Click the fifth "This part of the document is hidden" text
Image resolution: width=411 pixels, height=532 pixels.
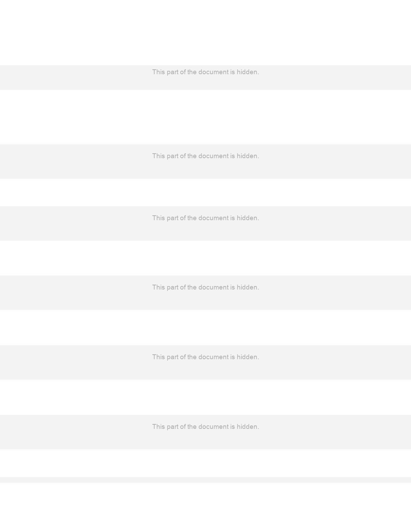click(205, 357)
